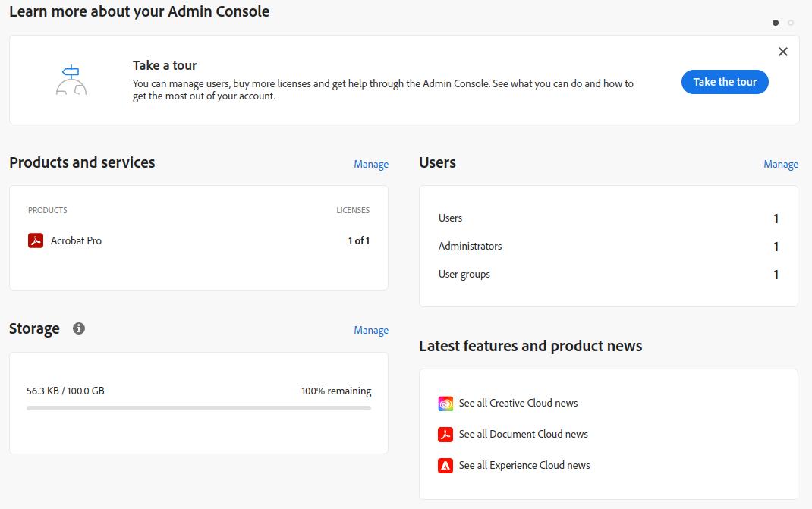Image resolution: width=812 pixels, height=509 pixels.
Task: Click the tour illustration graphic
Action: point(71,79)
